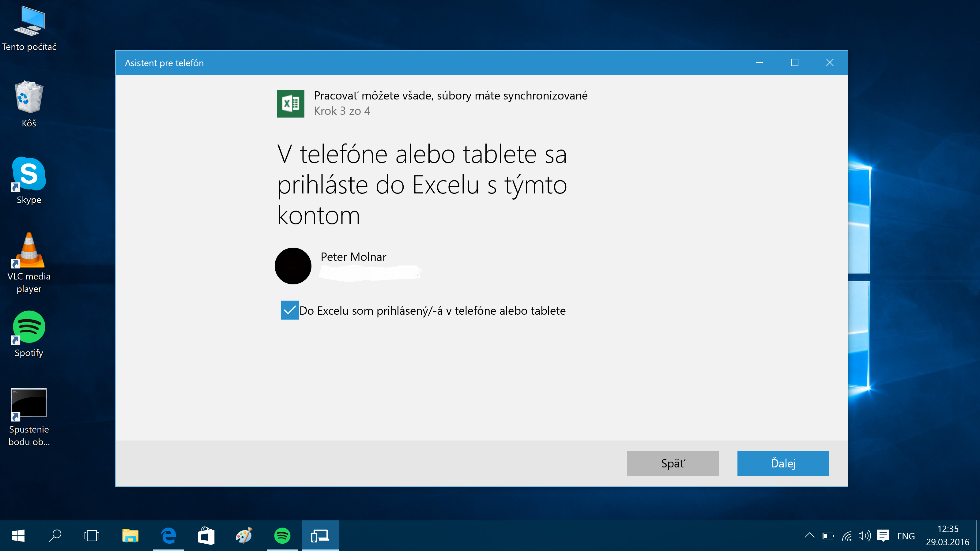This screenshot has height=551, width=980.
Task: Open the Windows Start menu
Action: [18, 536]
